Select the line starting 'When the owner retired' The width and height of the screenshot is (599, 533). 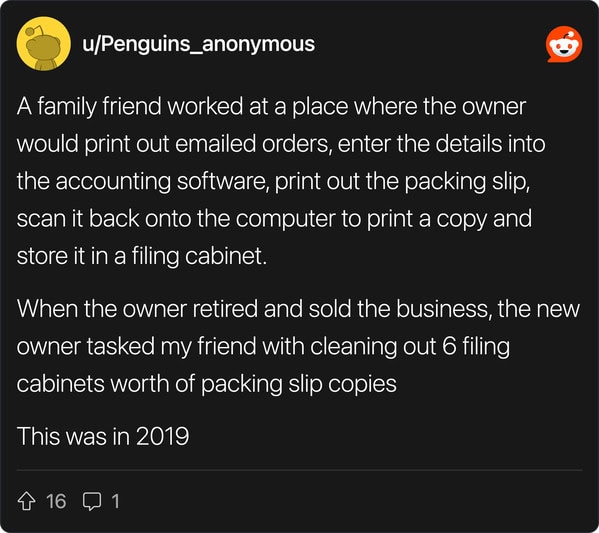tap(298, 309)
